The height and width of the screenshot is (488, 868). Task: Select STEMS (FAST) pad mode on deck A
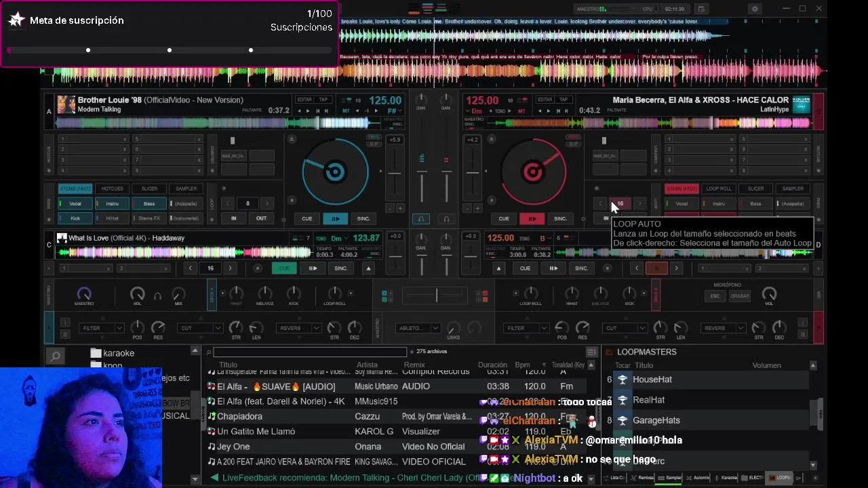click(75, 188)
